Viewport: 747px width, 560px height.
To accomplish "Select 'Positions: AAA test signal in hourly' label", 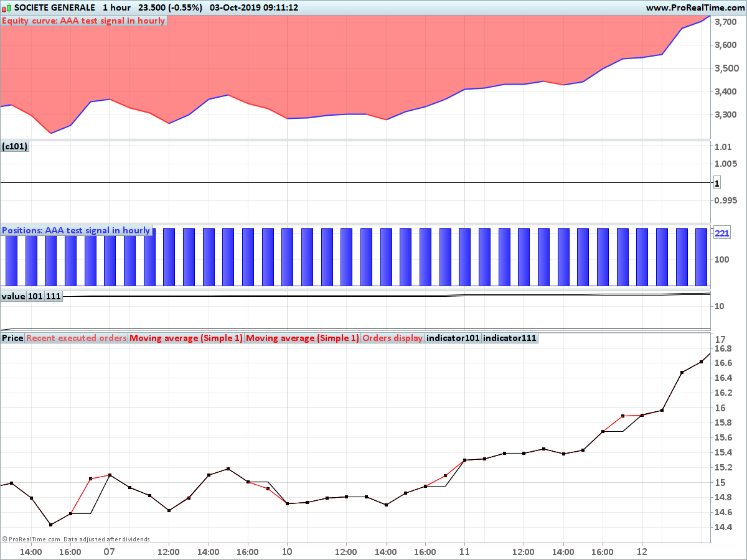I will [x=76, y=230].
